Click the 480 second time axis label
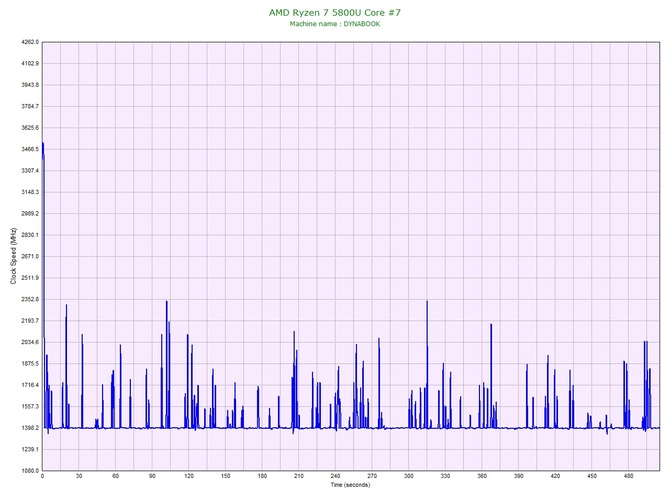The height and width of the screenshot is (502, 670). tap(628, 476)
